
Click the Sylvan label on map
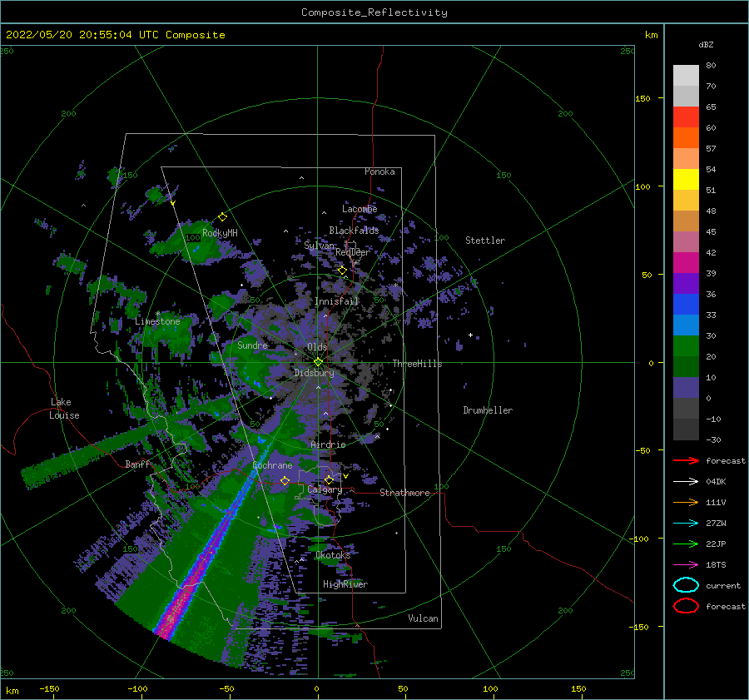(x=319, y=246)
